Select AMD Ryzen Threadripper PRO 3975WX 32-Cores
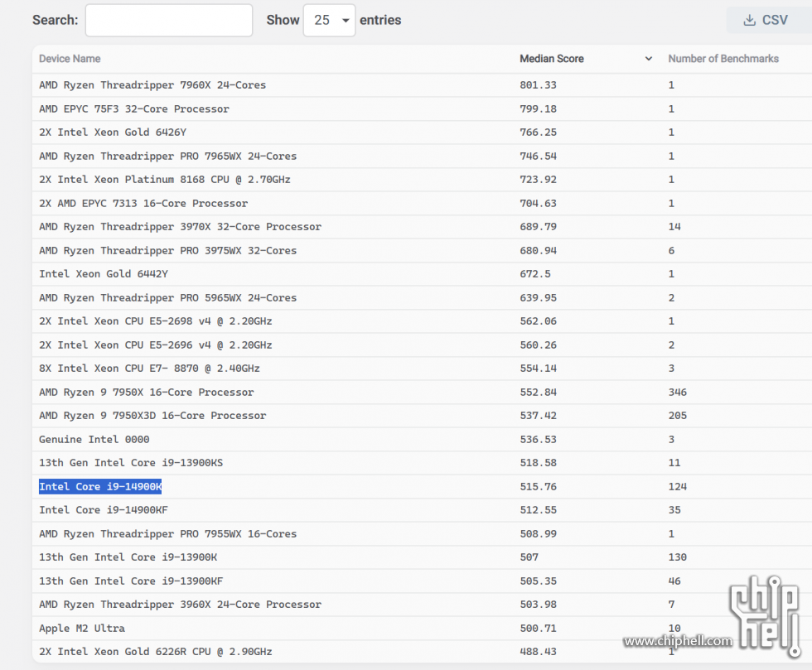 [x=167, y=250]
